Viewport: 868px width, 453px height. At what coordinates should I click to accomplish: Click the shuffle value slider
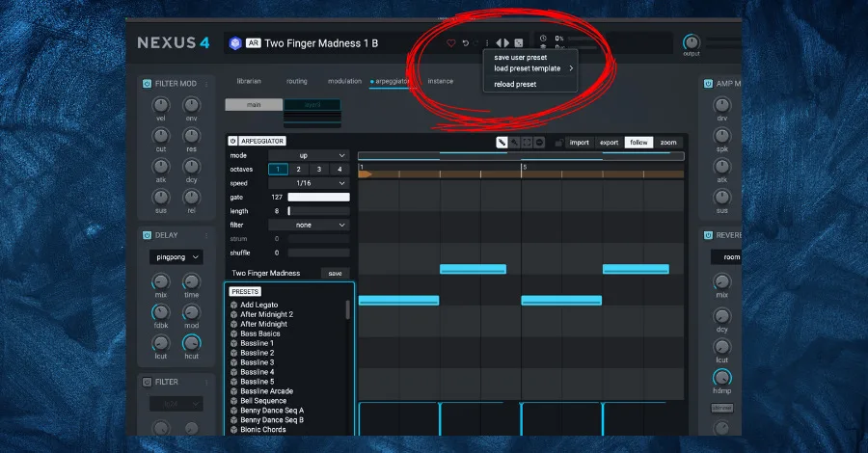coord(318,253)
